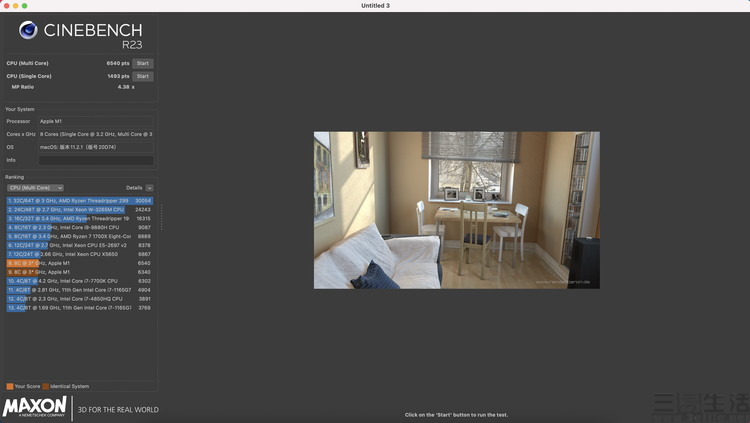Click the OS field showing macOS version
Viewport: 750px width, 423px height.
(96, 147)
